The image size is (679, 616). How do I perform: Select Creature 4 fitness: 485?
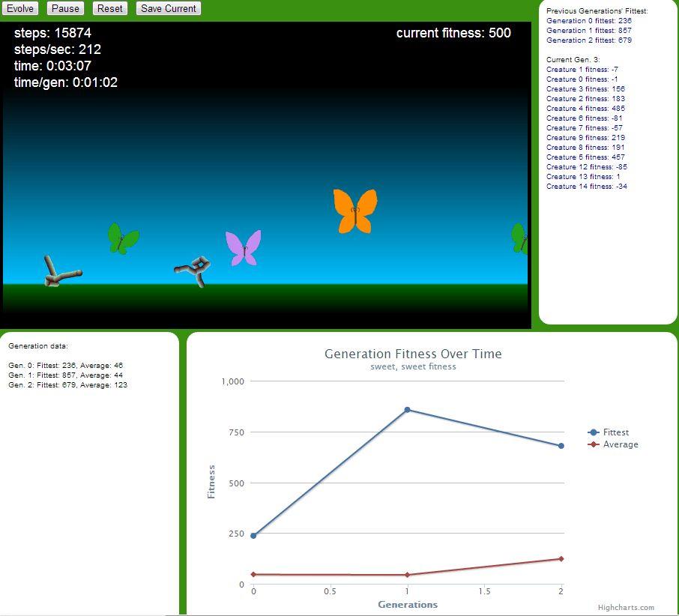pos(585,108)
